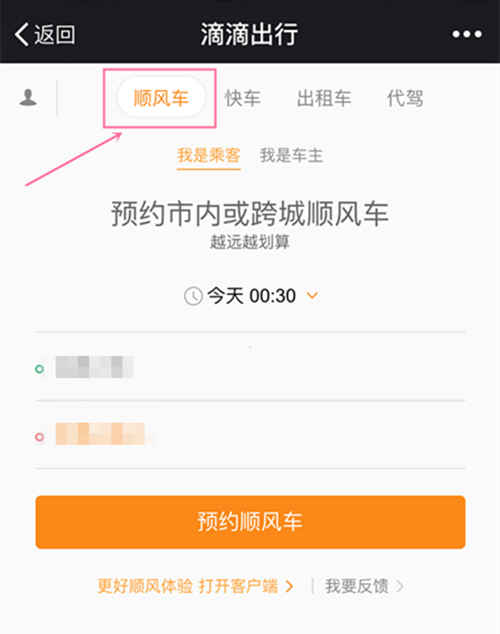The height and width of the screenshot is (634, 500).
Task: Click the clock icon beside 今天 00:30
Action: tap(193, 296)
